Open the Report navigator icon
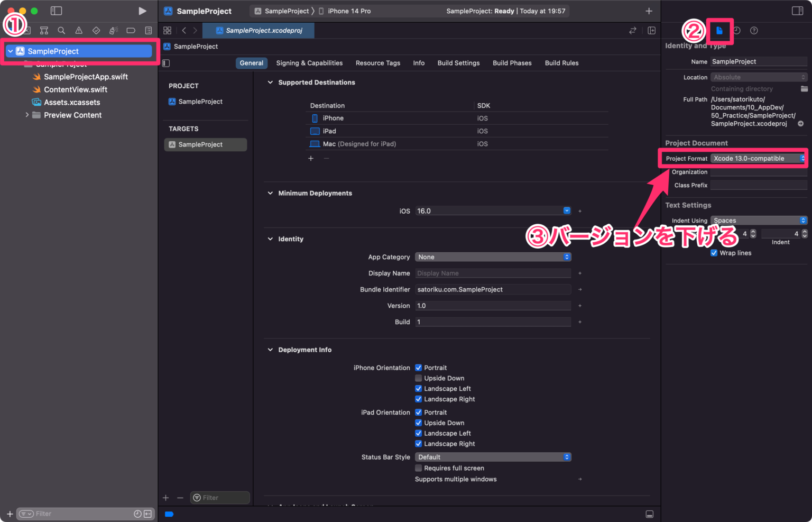812x522 pixels. [x=149, y=31]
